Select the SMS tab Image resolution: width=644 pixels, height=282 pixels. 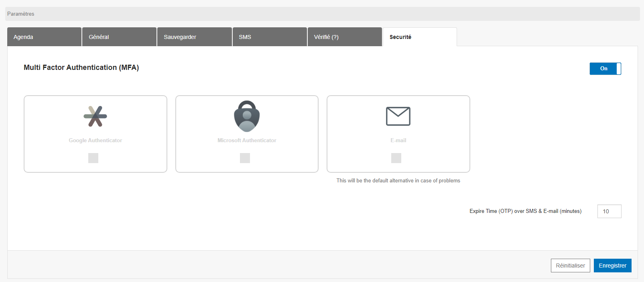click(269, 37)
